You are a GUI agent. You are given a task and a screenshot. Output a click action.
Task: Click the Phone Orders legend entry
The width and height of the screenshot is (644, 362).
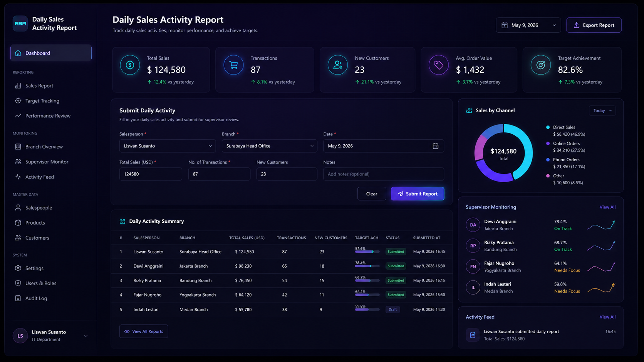[x=565, y=163]
